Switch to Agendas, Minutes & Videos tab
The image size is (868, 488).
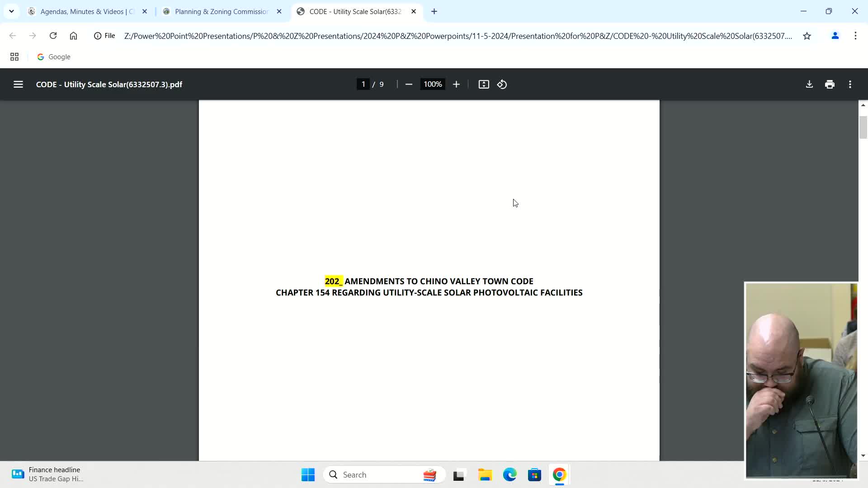point(87,11)
